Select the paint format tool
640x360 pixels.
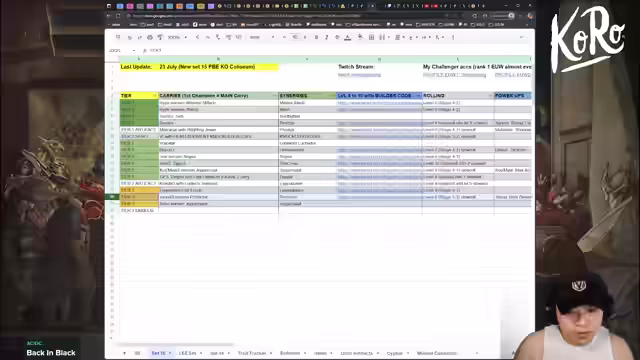click(160, 37)
